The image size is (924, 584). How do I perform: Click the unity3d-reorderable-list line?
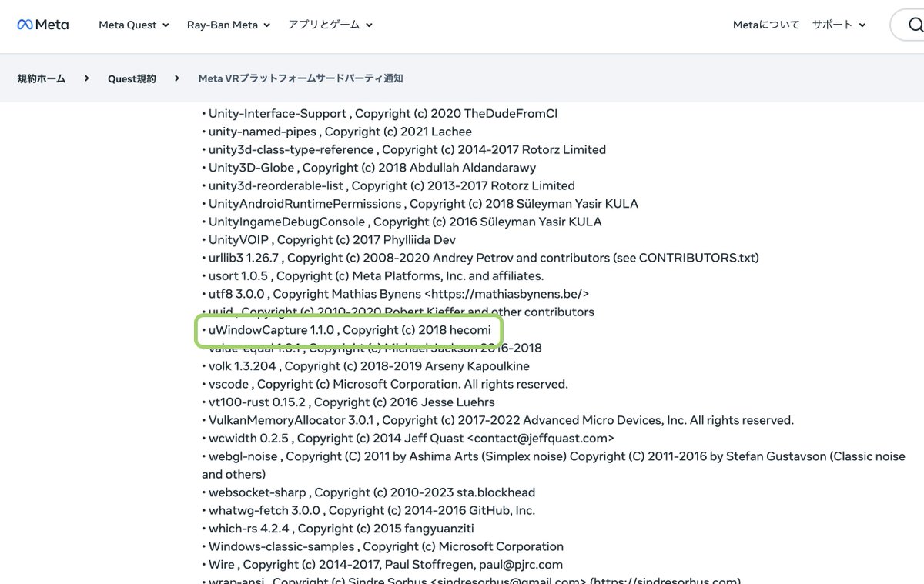click(388, 185)
